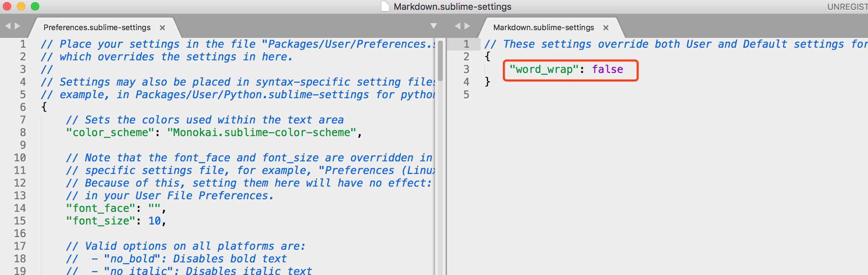Image resolution: width=868 pixels, height=275 pixels.
Task: Click line number 5 in right gutter
Action: coord(466,95)
